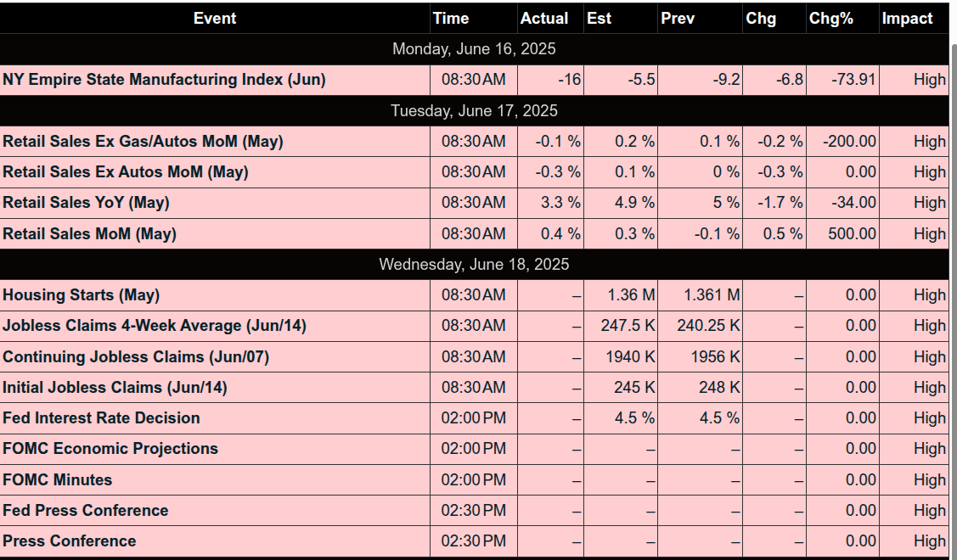Click the Chg% column header
The height and width of the screenshot is (560, 957).
(x=831, y=19)
